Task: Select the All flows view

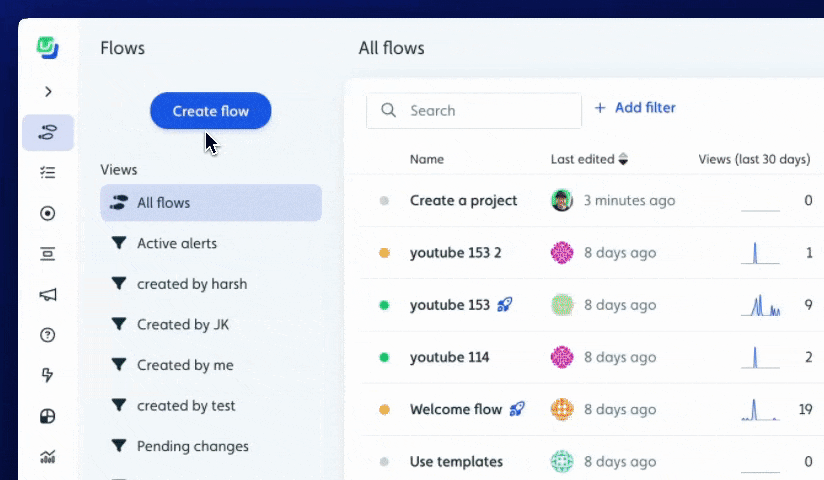Action: click(211, 202)
